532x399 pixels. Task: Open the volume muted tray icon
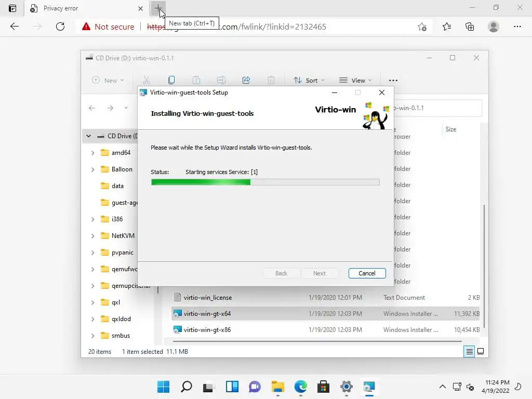tap(470, 387)
